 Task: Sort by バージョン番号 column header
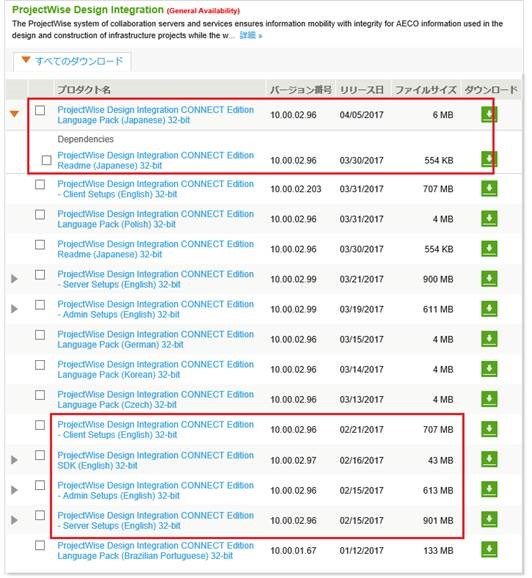point(300,90)
